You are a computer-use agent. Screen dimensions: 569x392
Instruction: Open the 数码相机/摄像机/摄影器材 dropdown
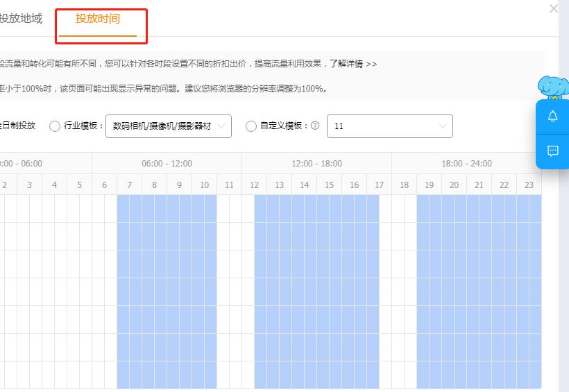click(169, 126)
